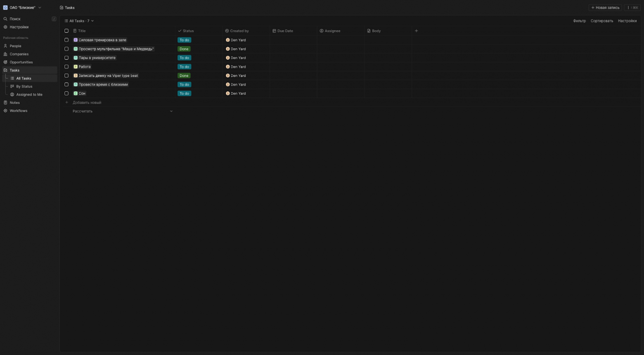Check the box for task Работа

pyautogui.click(x=66, y=67)
